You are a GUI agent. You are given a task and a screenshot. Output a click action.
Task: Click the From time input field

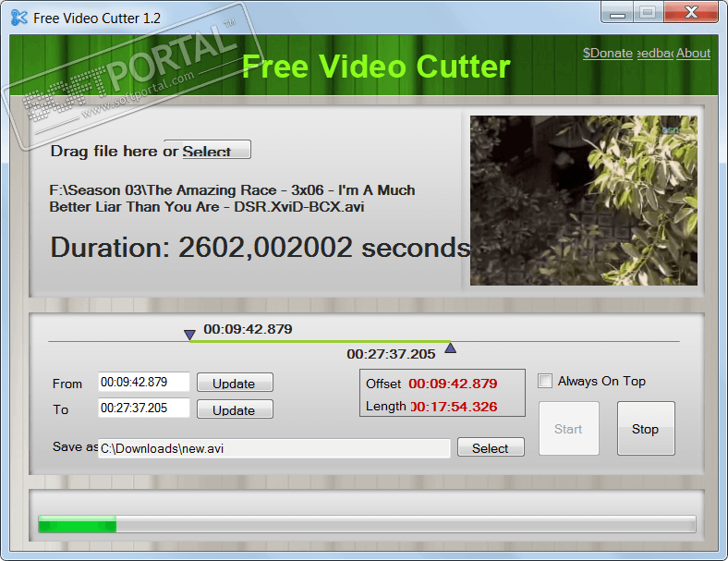144,383
